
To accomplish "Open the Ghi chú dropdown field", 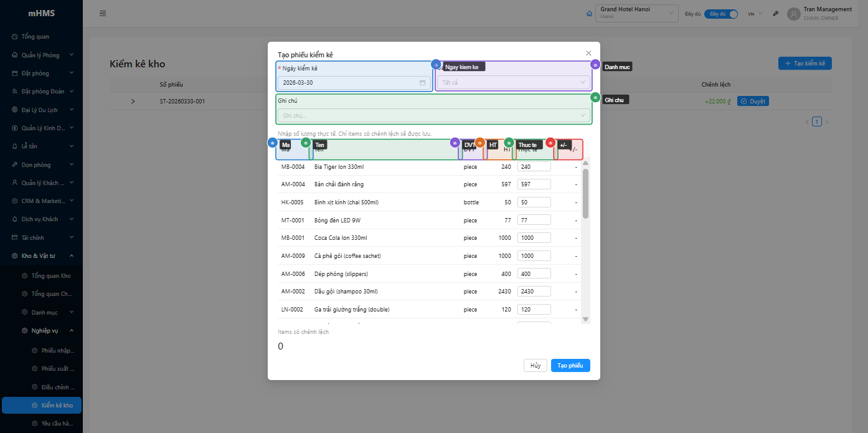I will click(433, 115).
